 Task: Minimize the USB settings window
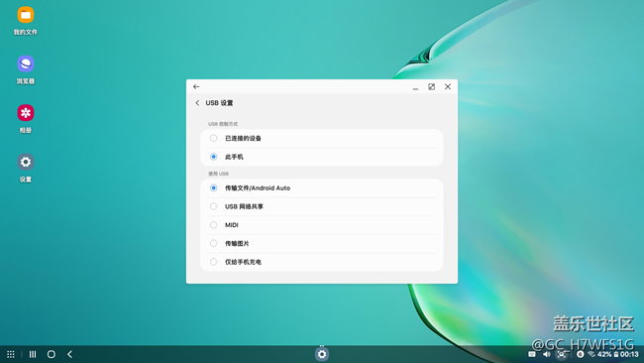click(x=416, y=87)
